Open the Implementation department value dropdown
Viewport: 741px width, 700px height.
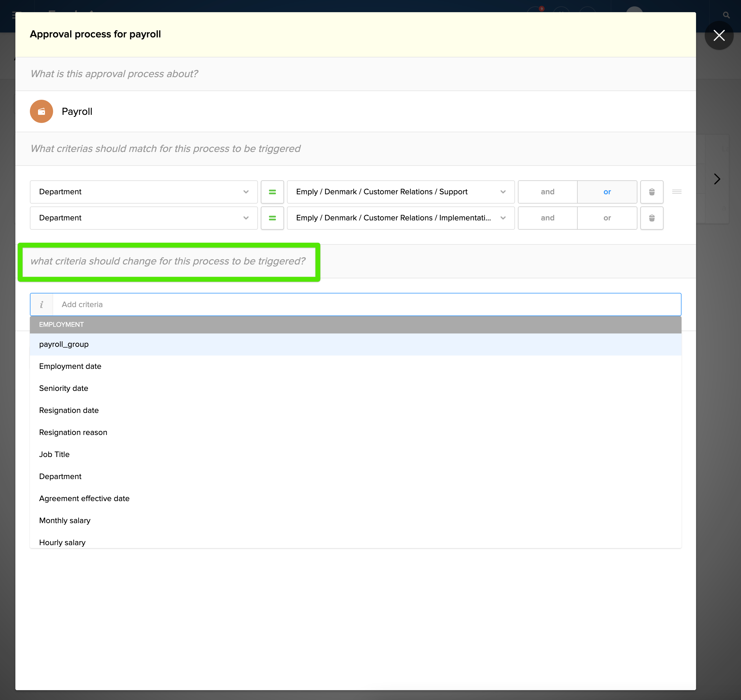click(400, 218)
